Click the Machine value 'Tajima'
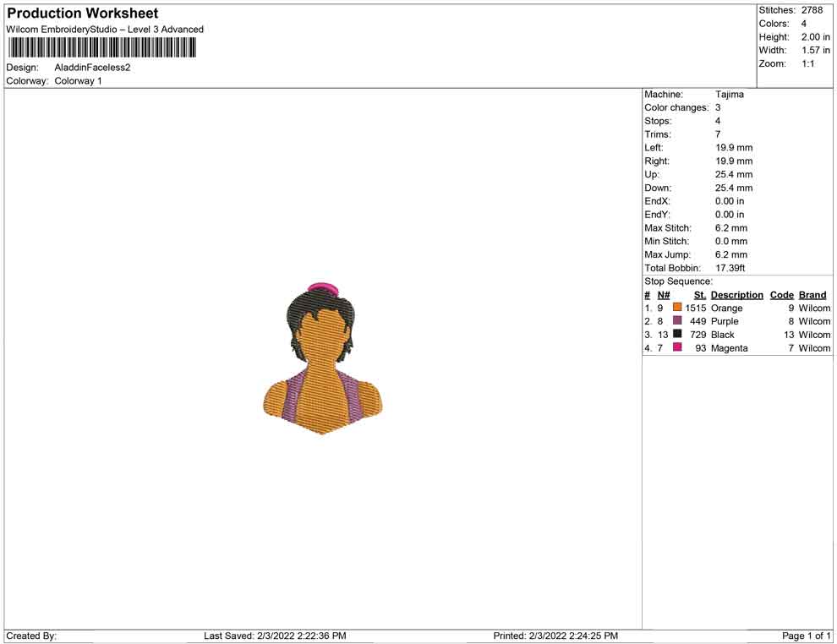This screenshot has width=837, height=644. [x=729, y=95]
